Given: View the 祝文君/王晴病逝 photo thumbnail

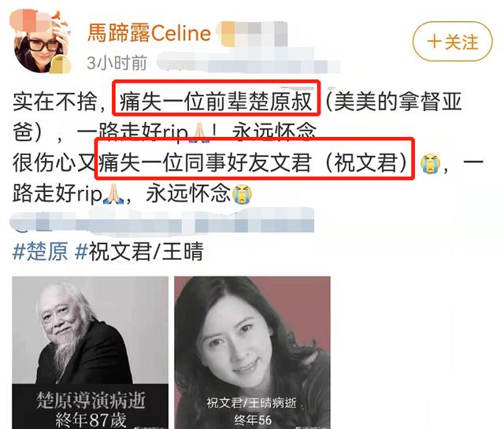Looking at the screenshot, I should [252, 353].
